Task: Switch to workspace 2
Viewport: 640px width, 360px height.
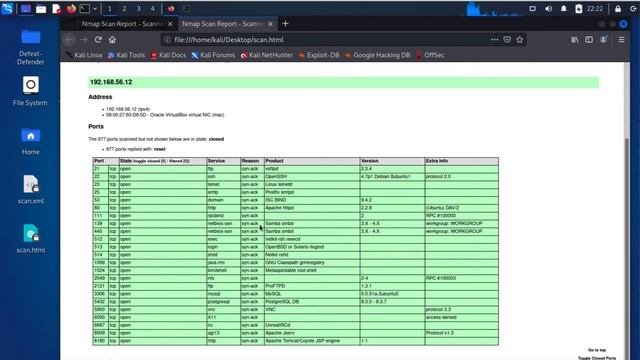Action: [x=124, y=9]
